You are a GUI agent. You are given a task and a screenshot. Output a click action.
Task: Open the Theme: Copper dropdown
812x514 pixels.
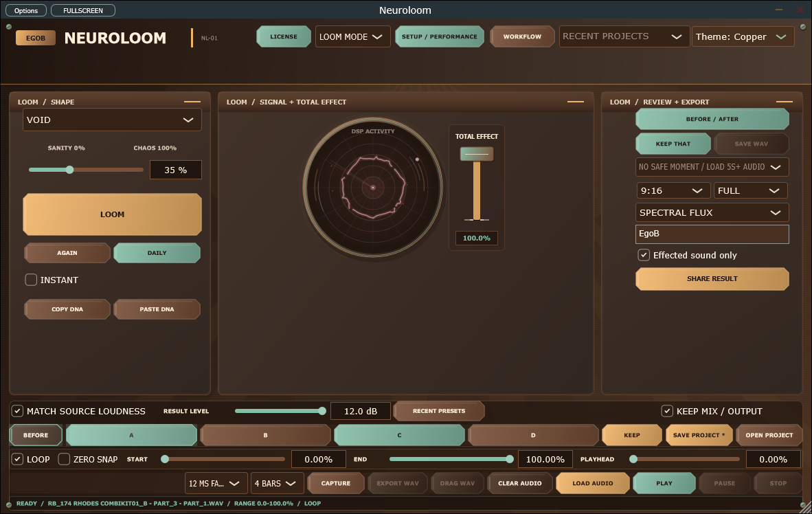pyautogui.click(x=743, y=36)
